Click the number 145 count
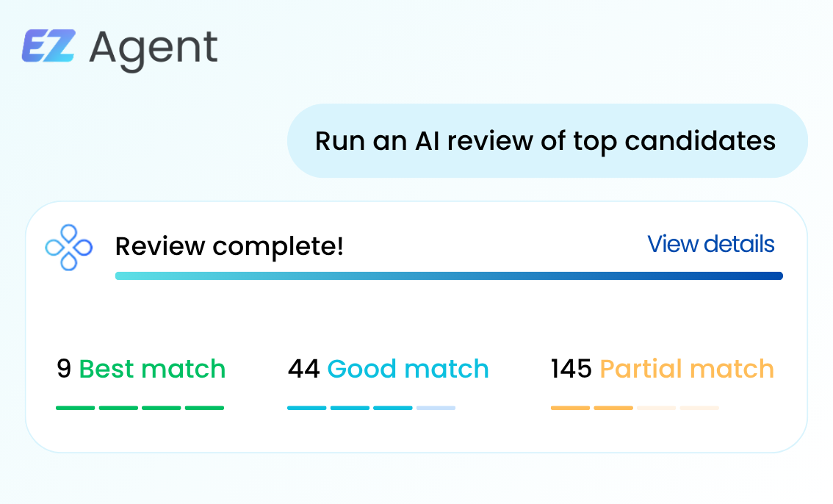Viewport: 833px width, 504px height. pyautogui.click(x=571, y=369)
